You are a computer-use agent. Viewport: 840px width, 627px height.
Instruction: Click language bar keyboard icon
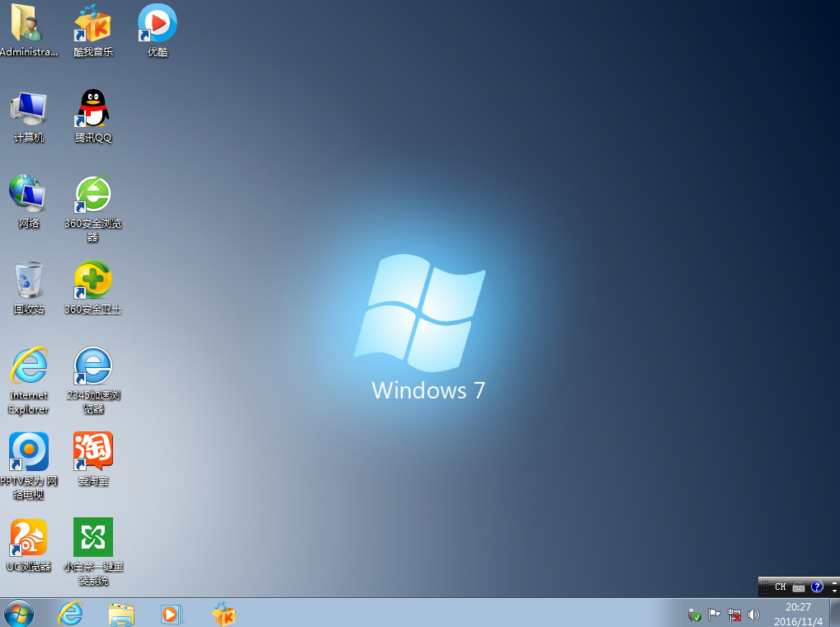pyautogui.click(x=799, y=587)
